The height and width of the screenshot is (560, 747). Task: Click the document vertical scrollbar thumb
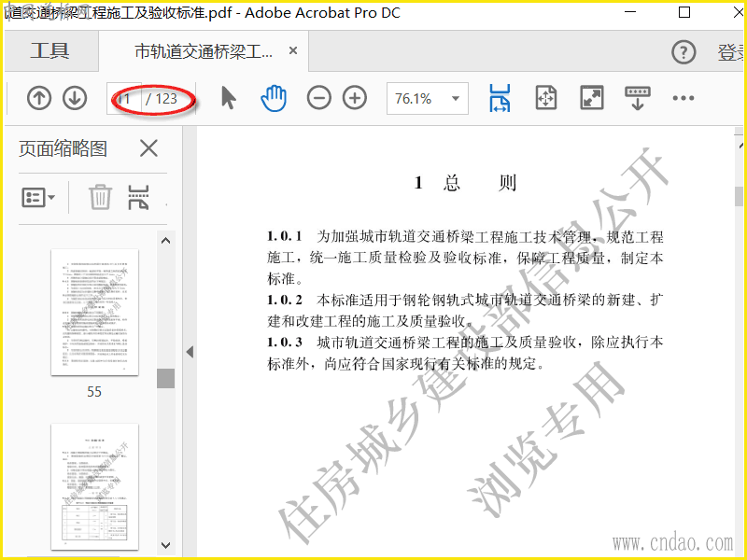[739, 196]
